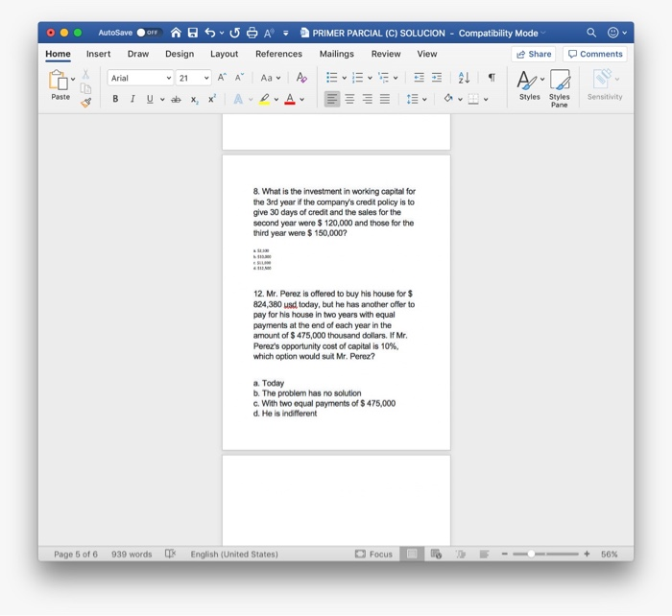Screen dimensions: 672x616
Task: Increase font size with larger A
Action: point(222,78)
